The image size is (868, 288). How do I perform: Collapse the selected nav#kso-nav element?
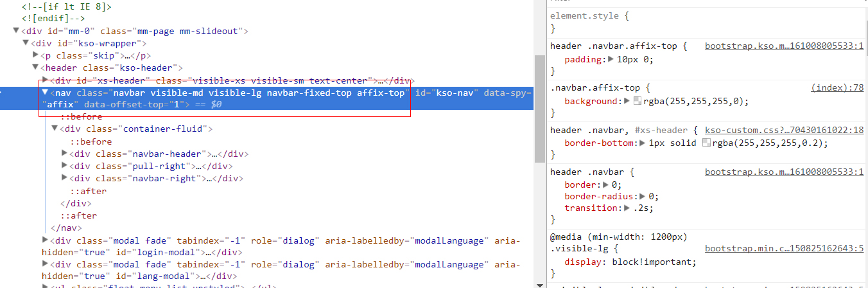coord(45,93)
